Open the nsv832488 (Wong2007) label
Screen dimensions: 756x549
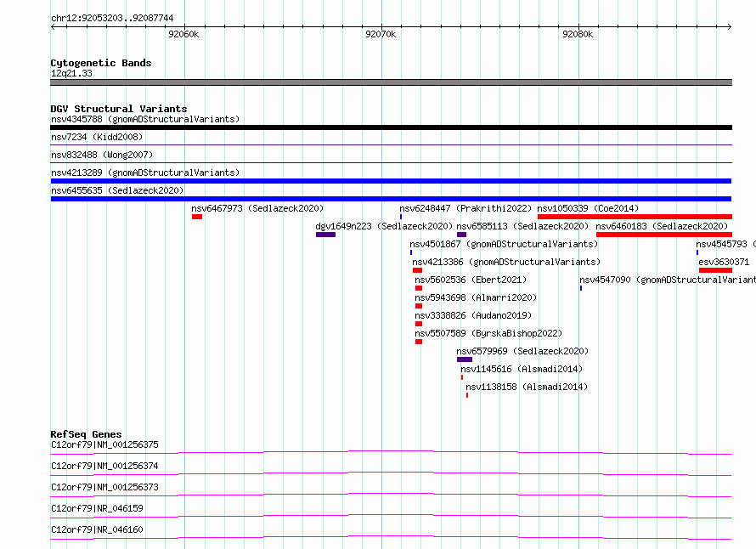[102, 155]
